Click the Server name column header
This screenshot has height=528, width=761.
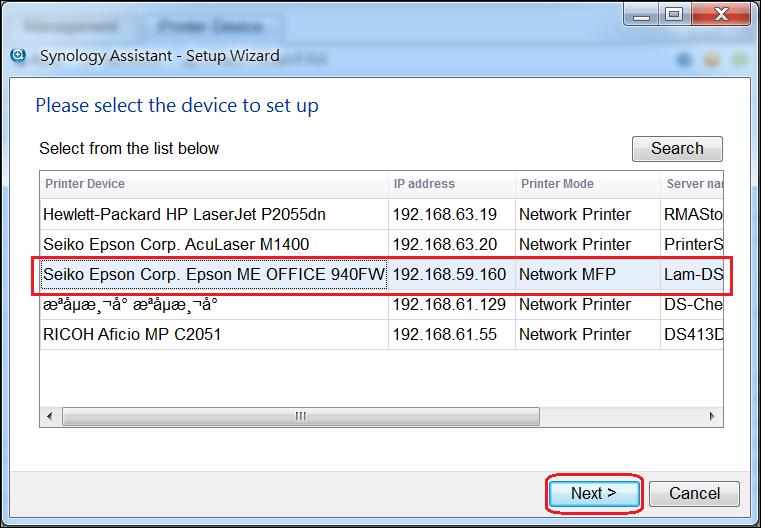693,184
